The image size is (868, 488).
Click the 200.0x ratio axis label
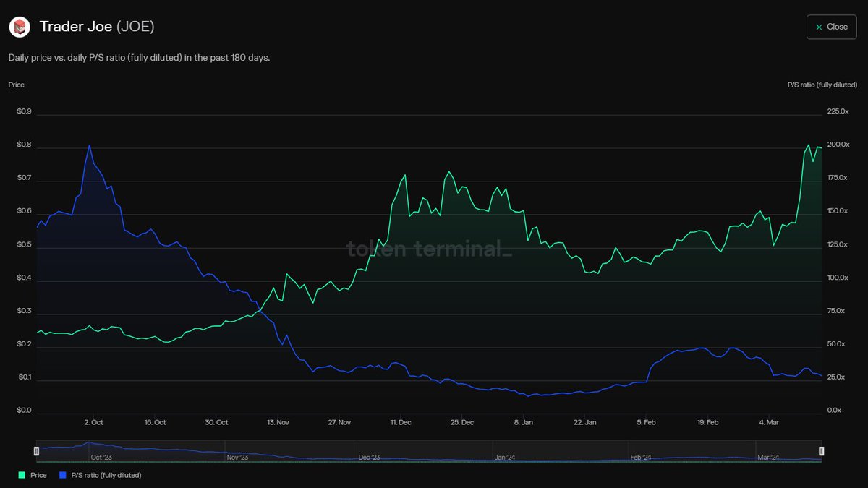(x=837, y=145)
